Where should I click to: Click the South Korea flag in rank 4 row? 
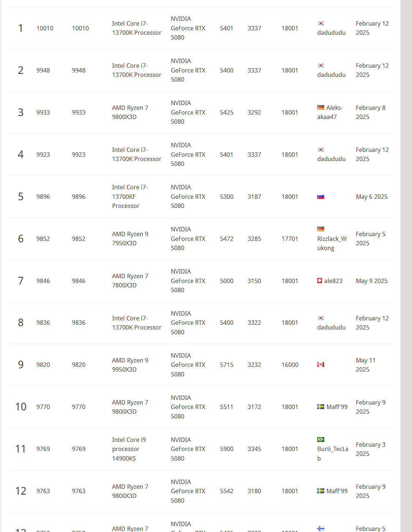(321, 150)
